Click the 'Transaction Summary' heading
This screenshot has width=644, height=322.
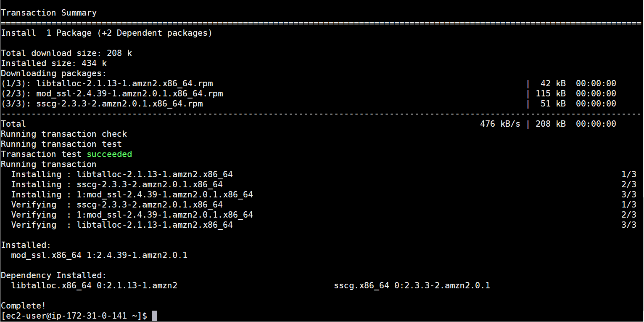(49, 13)
